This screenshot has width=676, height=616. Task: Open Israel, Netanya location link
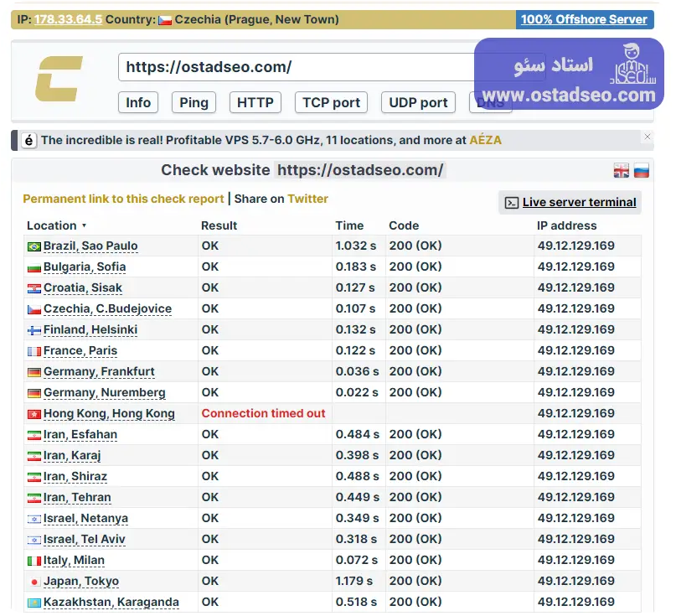(x=85, y=518)
